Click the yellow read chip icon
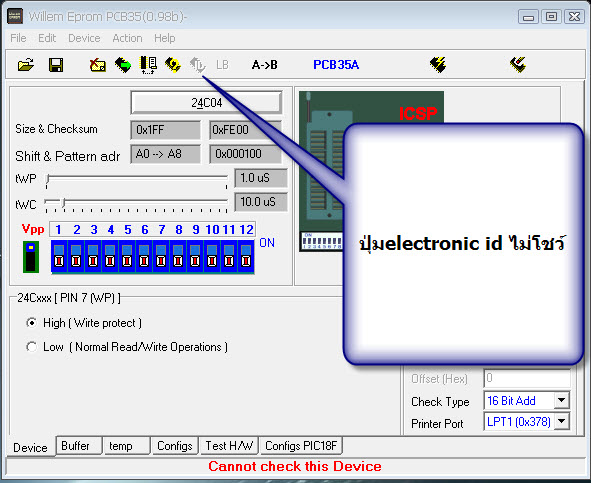591x483 pixels. pyautogui.click(x=173, y=65)
